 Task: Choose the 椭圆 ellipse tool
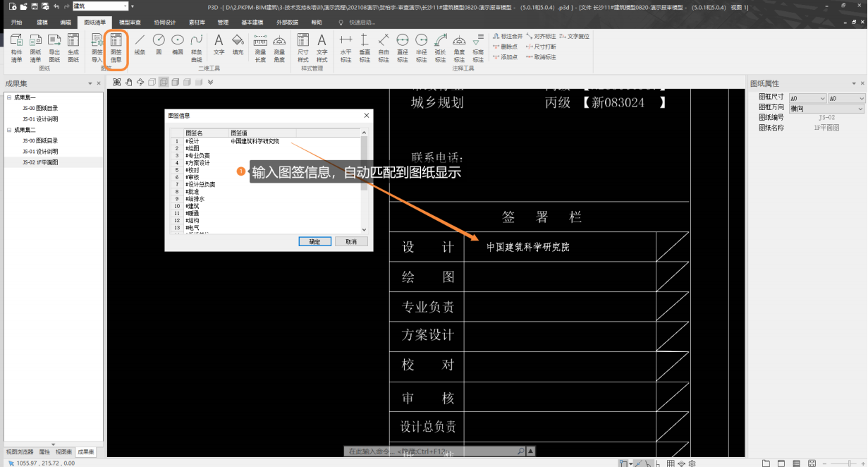pos(178,44)
